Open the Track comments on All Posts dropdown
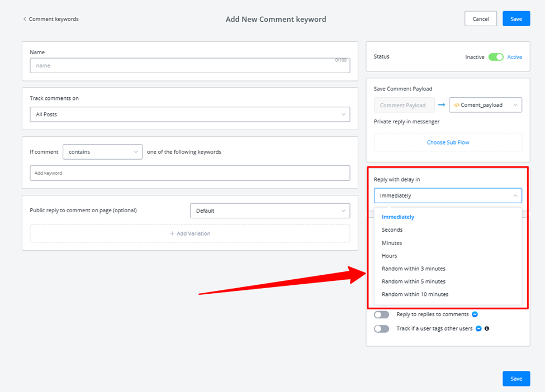The width and height of the screenshot is (545, 392). 190,114
